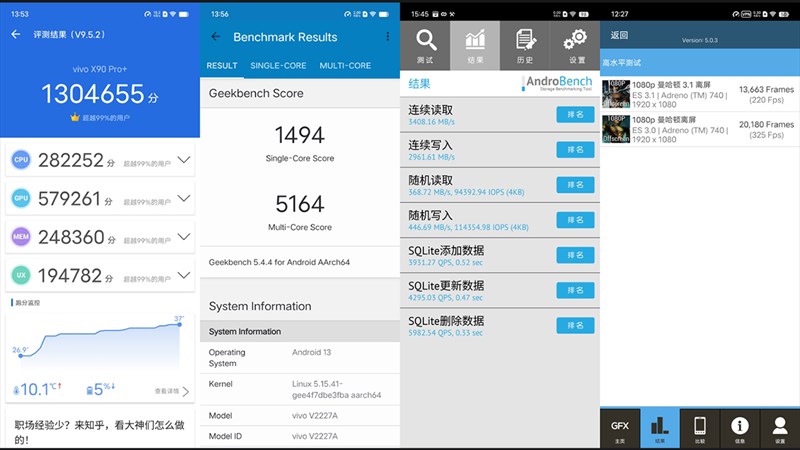Open the Geekbench three-dot overflow menu
800x450 pixels.
[x=388, y=37]
